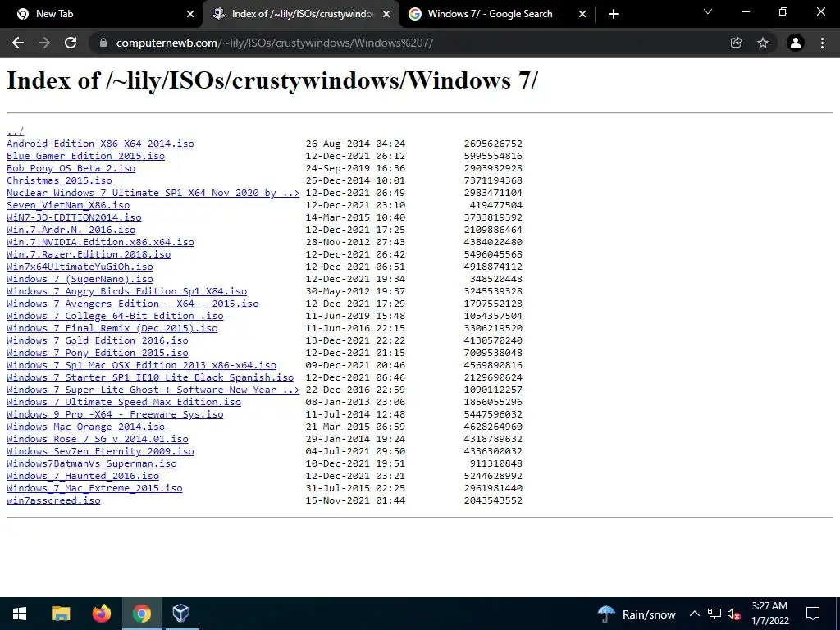Go to parent directory ../ link
840x630 pixels.
[x=15, y=131]
